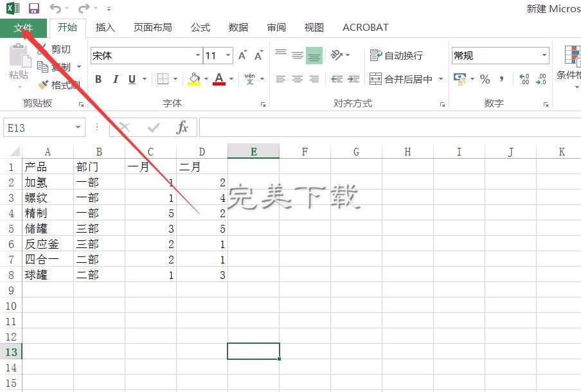The height and width of the screenshot is (392, 581).
Task: Align text left icon
Action: [x=280, y=79]
